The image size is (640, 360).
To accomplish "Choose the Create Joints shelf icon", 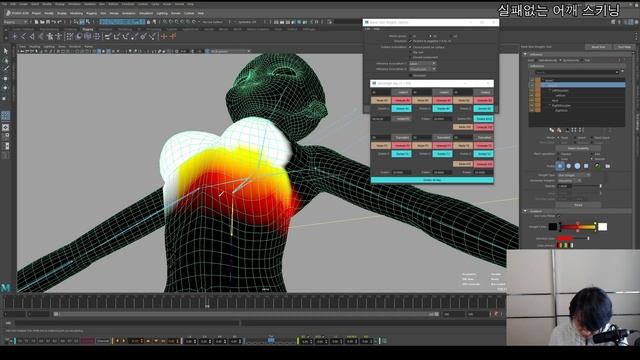I will (x=24, y=37).
